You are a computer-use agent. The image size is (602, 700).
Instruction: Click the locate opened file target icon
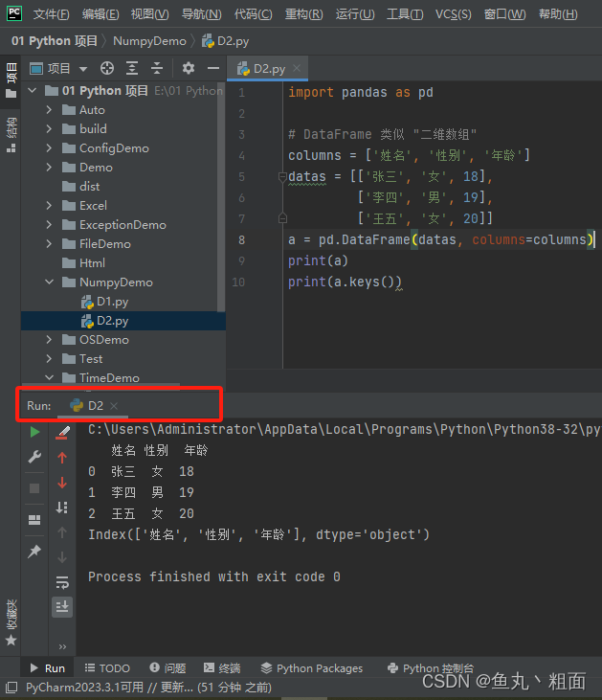(107, 68)
